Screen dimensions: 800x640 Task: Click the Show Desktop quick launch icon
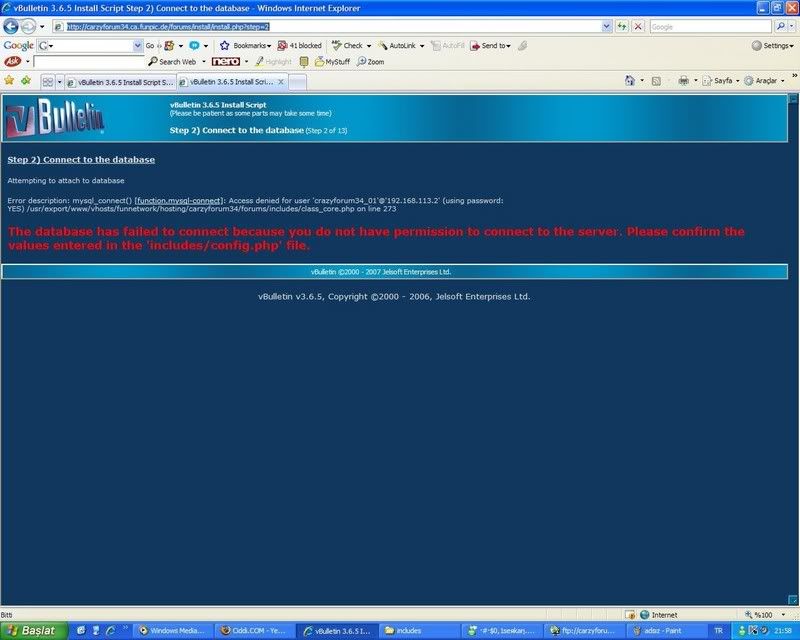coord(81,631)
